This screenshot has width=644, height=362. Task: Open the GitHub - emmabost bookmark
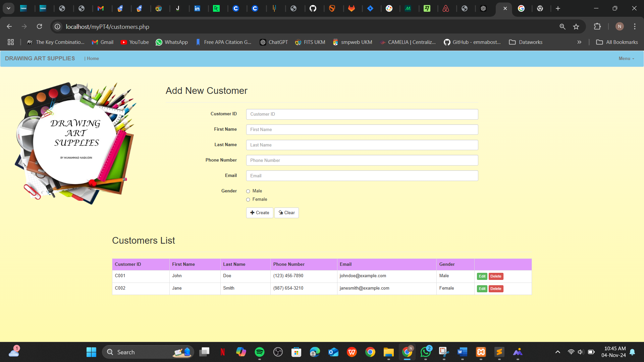point(472,42)
